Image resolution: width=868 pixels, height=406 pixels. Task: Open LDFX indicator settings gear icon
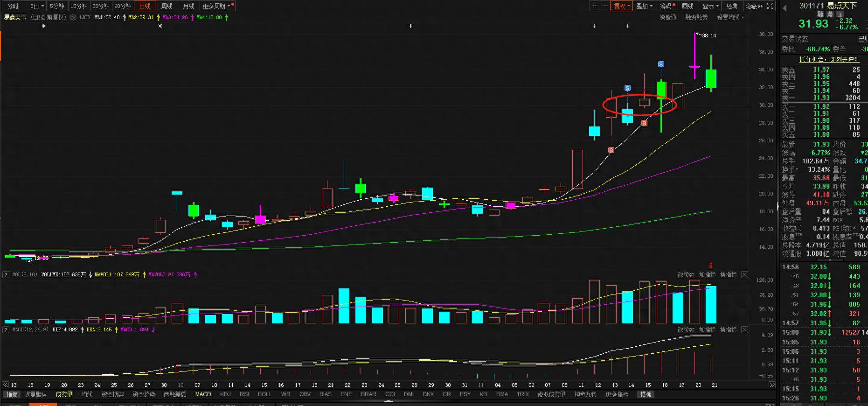click(73, 17)
